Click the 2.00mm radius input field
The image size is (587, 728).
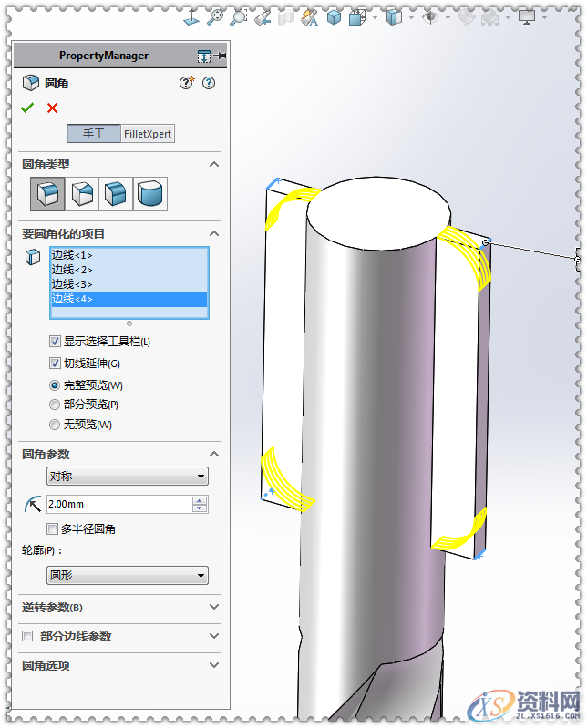tap(119, 504)
